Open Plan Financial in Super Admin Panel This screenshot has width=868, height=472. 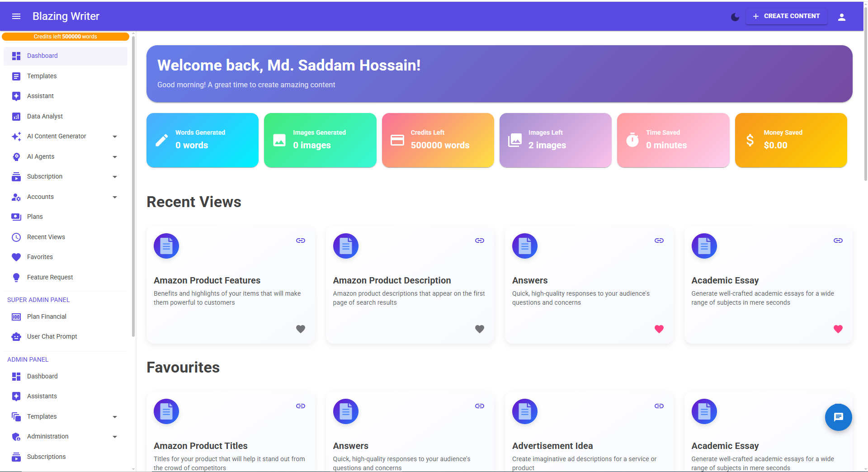(x=66, y=316)
